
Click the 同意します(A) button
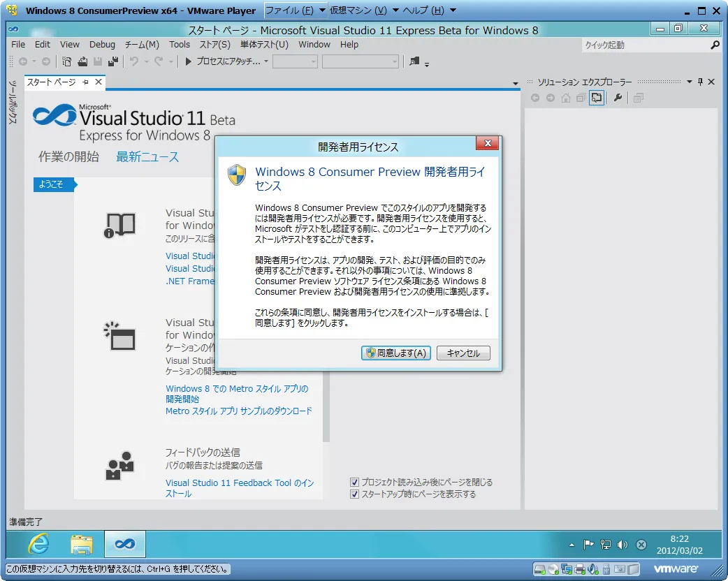(395, 353)
